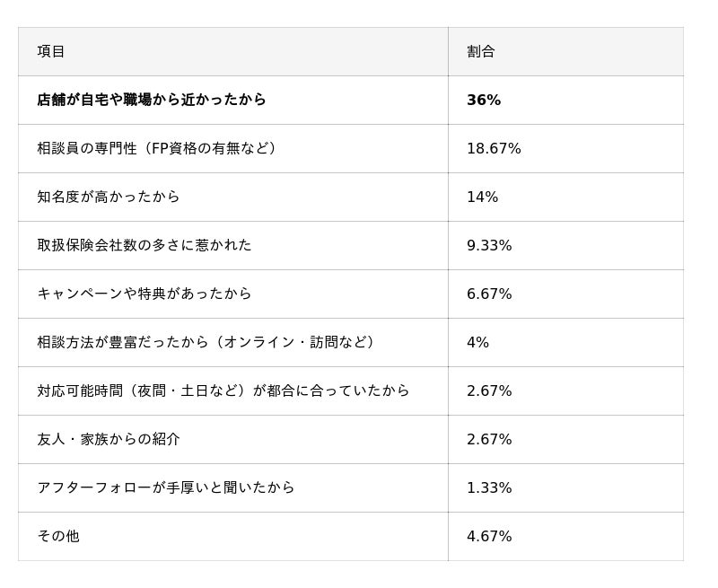The width and height of the screenshot is (718, 588).
Task: Select the キャンペーンや特典があったから row label
Action: coord(144,294)
